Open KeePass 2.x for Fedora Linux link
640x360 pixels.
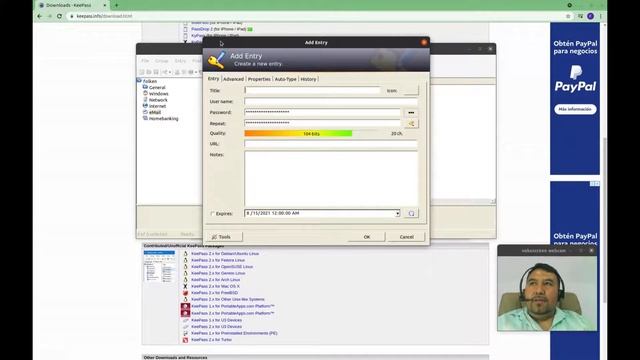[x=218, y=260]
